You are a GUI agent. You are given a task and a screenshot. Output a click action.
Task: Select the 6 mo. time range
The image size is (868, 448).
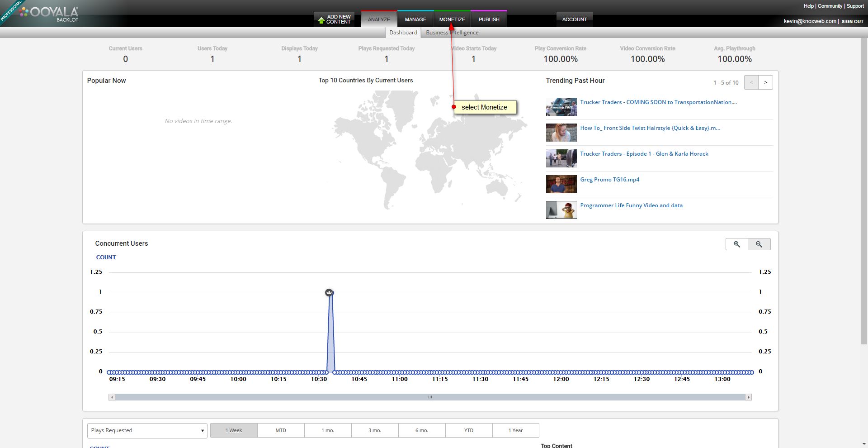422,430
